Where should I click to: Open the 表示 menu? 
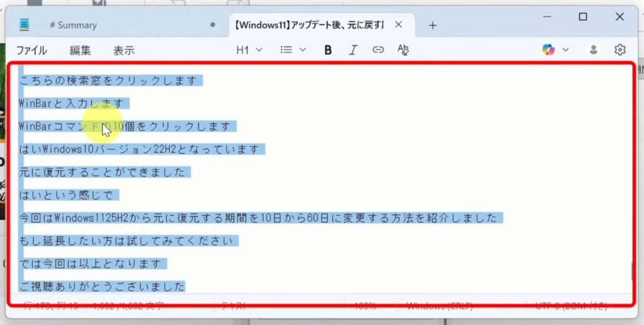tap(123, 50)
